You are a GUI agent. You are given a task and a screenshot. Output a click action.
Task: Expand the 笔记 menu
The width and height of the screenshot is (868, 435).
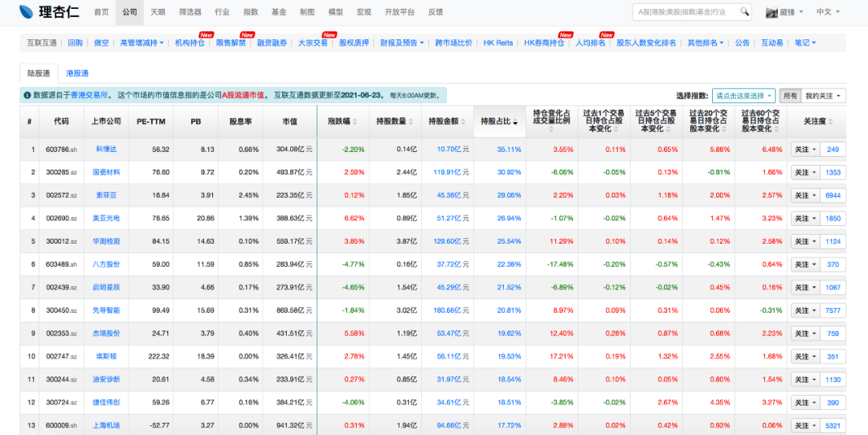pyautogui.click(x=805, y=43)
